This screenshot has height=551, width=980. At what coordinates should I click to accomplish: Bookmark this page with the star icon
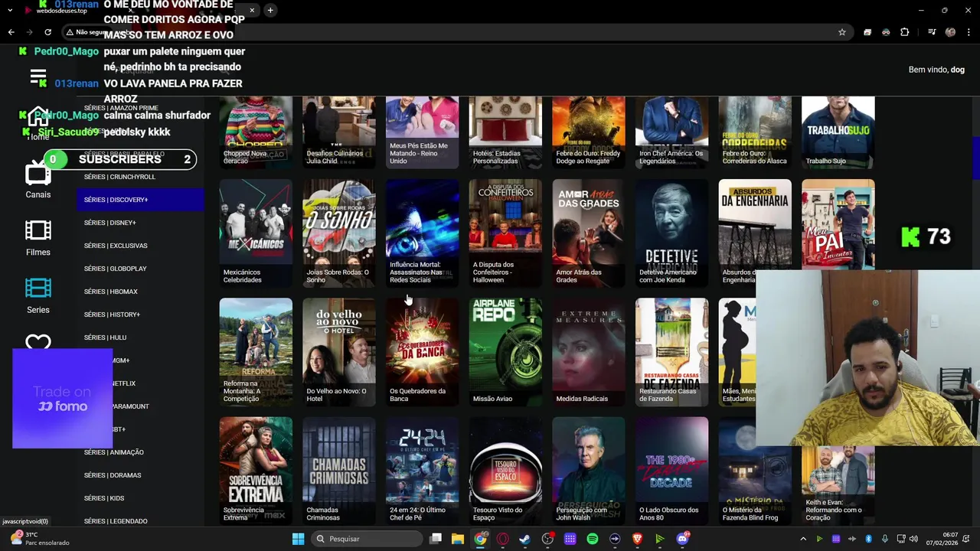click(842, 32)
